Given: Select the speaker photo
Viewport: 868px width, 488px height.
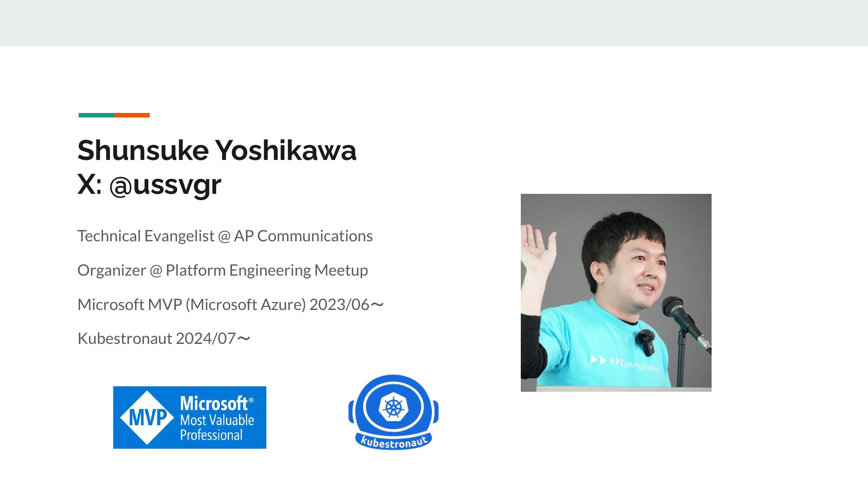Looking at the screenshot, I should (x=616, y=293).
